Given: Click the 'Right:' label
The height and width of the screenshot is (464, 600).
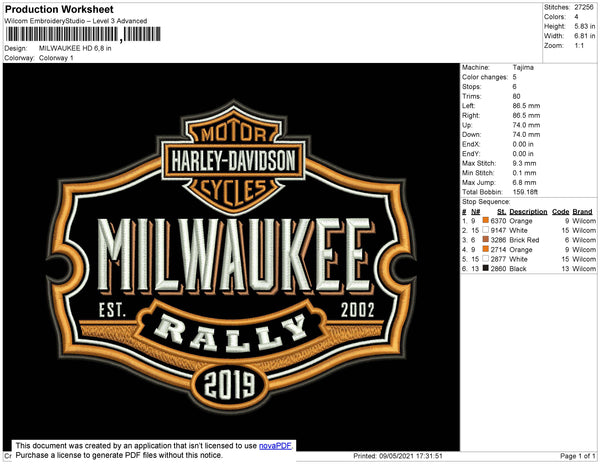Looking at the screenshot, I should 471,115.
